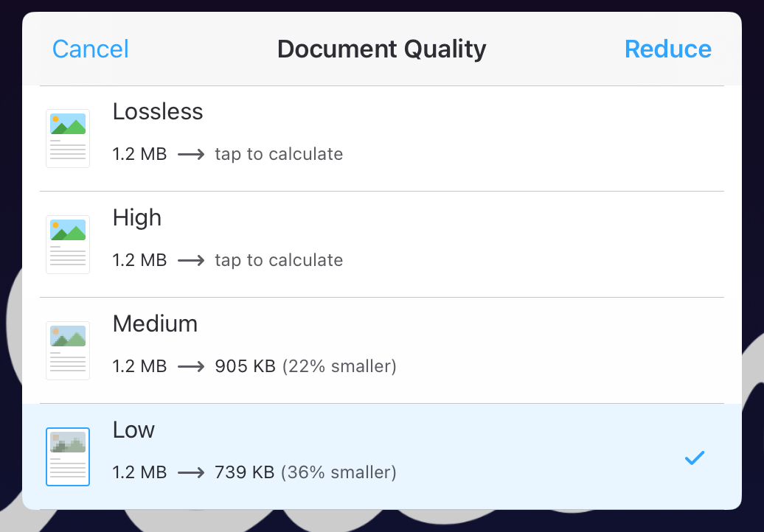This screenshot has height=532, width=764.
Task: Tap to calculate the Lossless file size
Action: coord(279,154)
